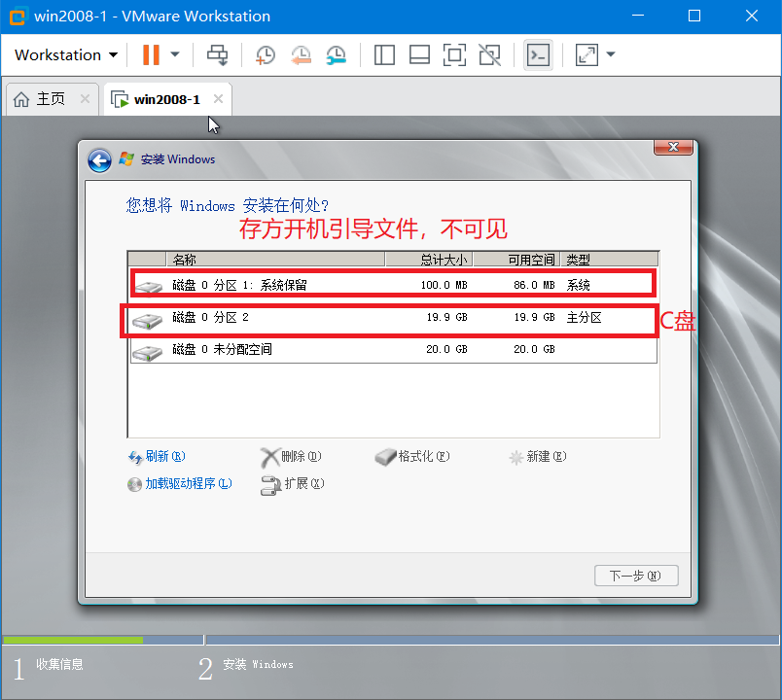Minimize the VMware Workstation window
The image size is (782, 700).
(x=638, y=16)
